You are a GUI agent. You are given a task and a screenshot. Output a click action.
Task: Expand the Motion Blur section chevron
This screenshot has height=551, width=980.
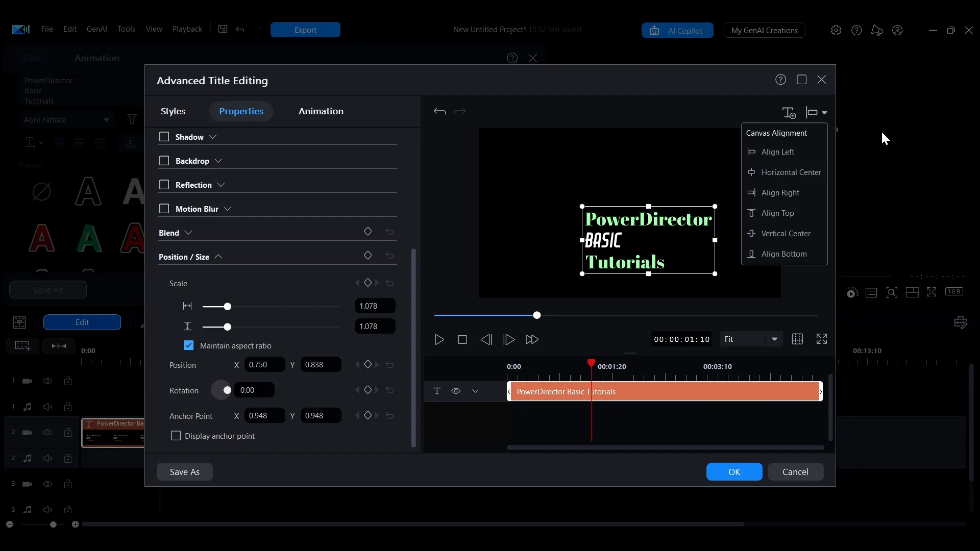coord(228,209)
